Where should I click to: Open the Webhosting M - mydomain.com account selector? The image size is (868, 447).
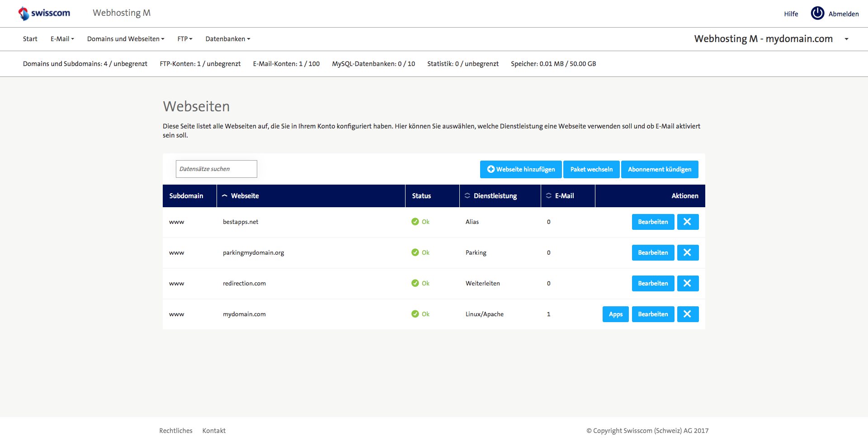(771, 39)
